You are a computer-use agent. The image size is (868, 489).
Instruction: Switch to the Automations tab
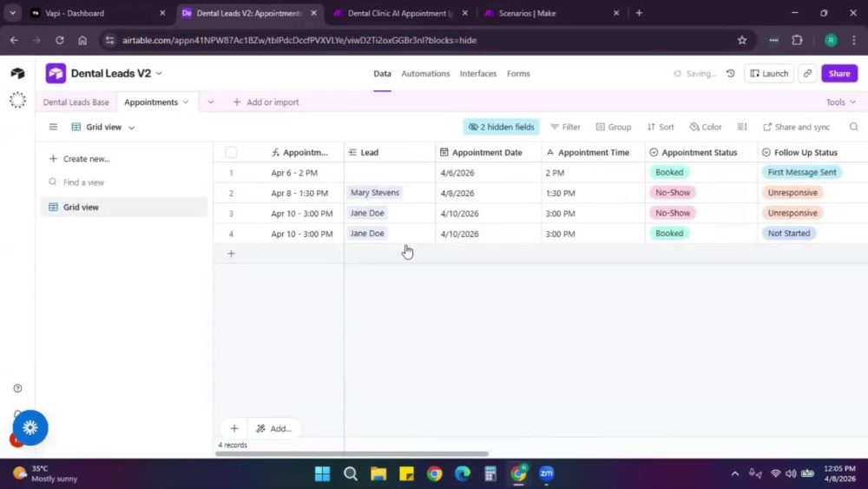pos(425,73)
